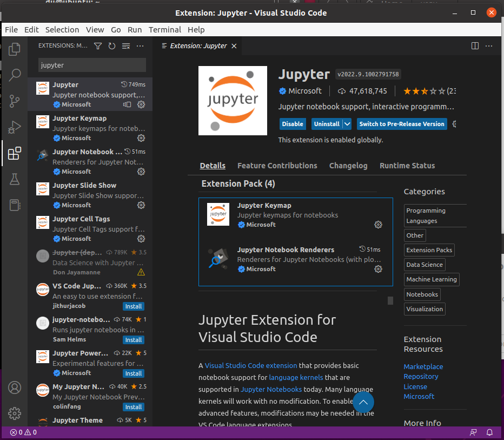The height and width of the screenshot is (440, 504).
Task: Refresh the extensions list
Action: click(x=112, y=46)
